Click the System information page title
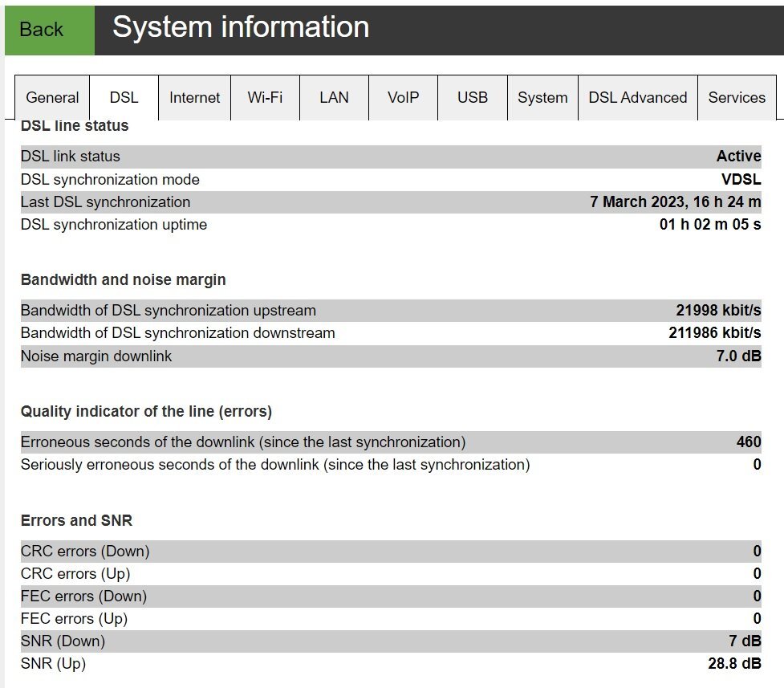Screen dimensions: 784x688 tap(241, 27)
